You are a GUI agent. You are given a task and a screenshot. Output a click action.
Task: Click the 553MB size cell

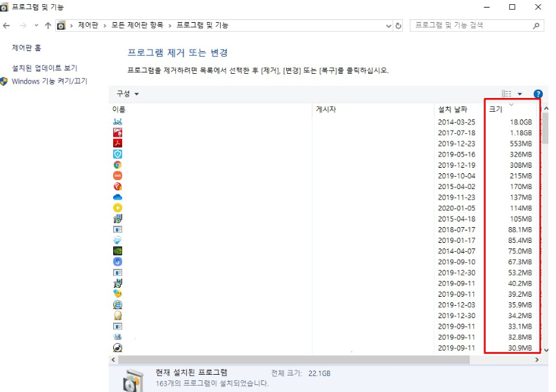[x=521, y=144]
